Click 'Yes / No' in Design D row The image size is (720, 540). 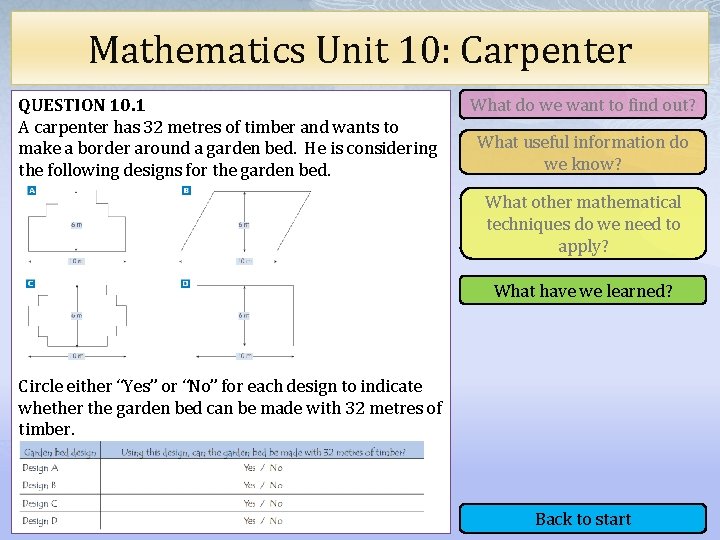coord(263,521)
